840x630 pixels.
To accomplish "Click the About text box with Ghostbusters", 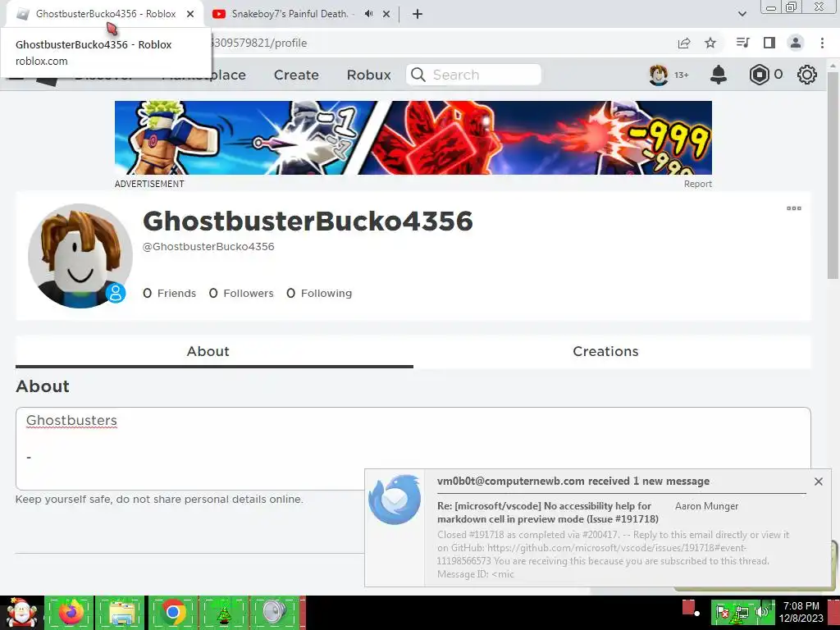I will point(413,449).
